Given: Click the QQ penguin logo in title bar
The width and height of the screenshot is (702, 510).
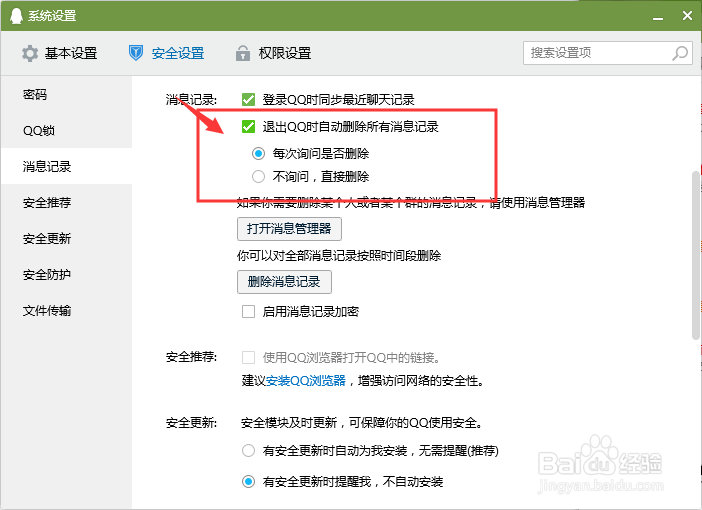Looking at the screenshot, I should coord(16,16).
